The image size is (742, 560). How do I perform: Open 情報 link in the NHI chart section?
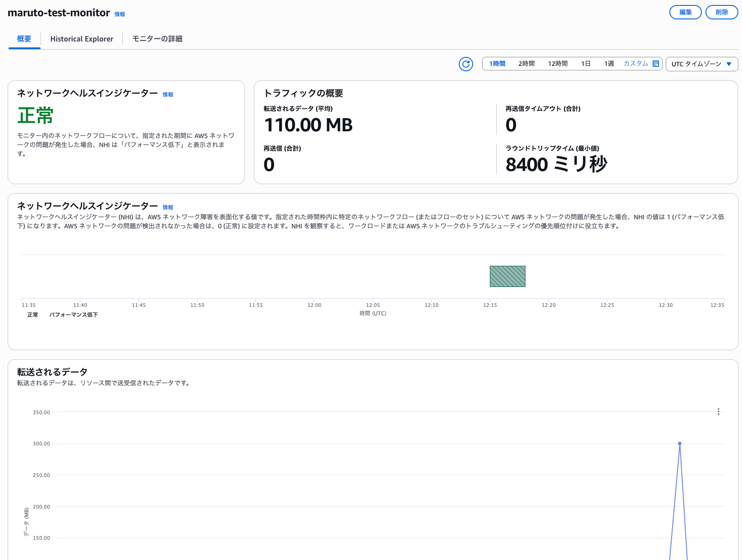click(168, 208)
